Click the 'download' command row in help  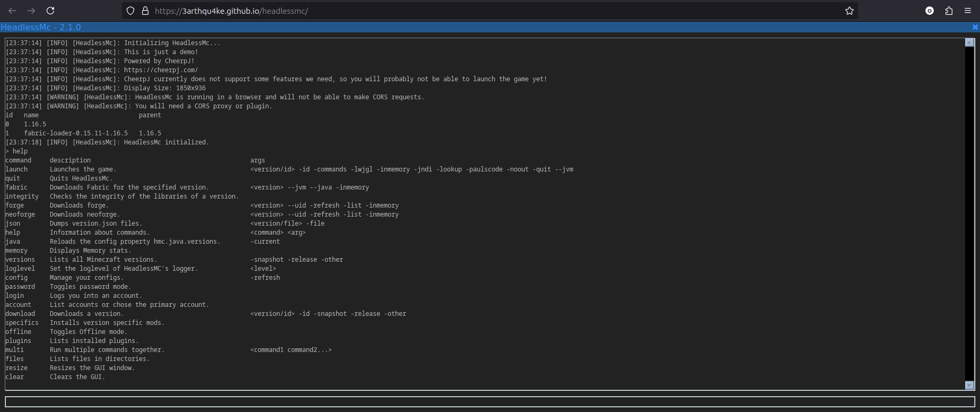click(20, 314)
